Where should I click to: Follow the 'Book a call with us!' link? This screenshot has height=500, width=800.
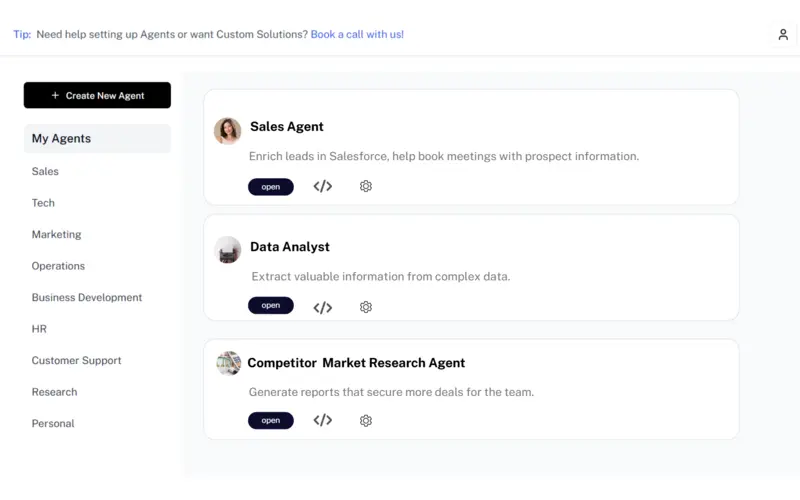[x=357, y=34]
